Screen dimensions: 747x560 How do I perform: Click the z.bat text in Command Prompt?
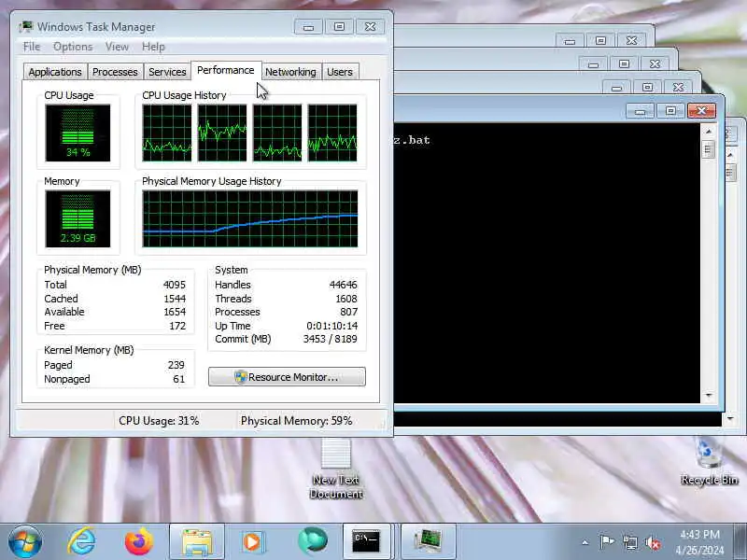coord(412,140)
